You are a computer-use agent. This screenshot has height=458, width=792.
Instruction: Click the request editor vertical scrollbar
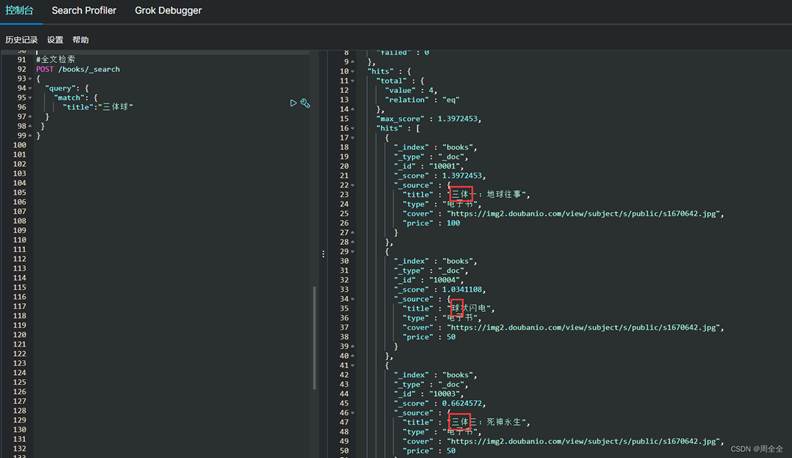click(315, 337)
